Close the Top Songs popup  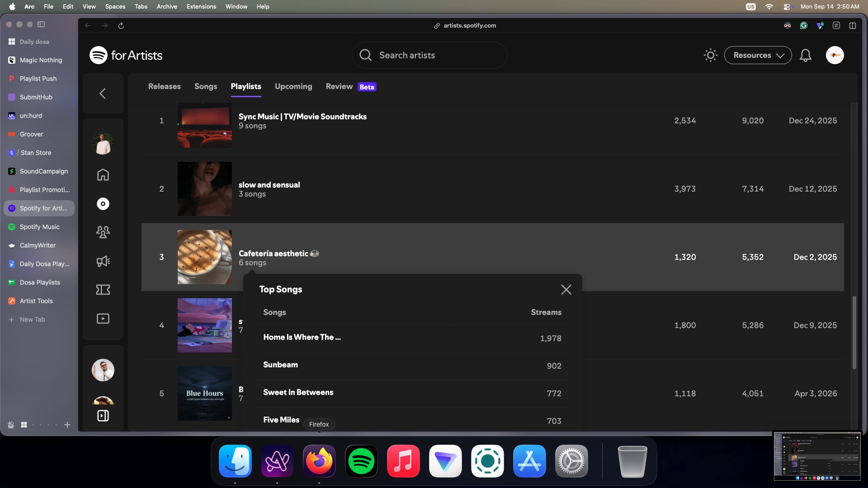(x=566, y=290)
